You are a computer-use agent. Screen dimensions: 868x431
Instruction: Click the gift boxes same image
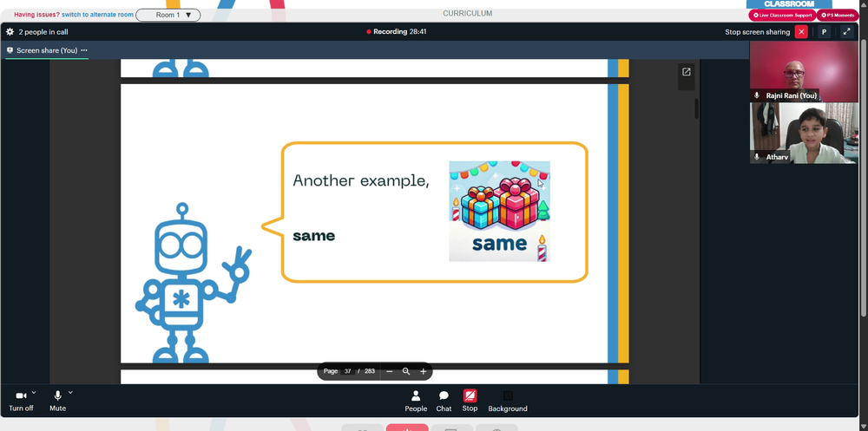tap(499, 212)
